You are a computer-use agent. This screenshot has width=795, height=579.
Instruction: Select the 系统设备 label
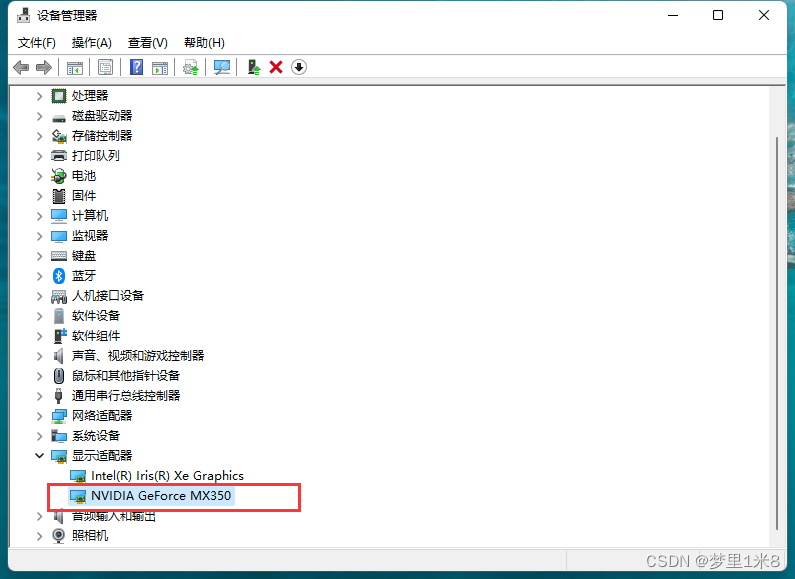tap(96, 436)
